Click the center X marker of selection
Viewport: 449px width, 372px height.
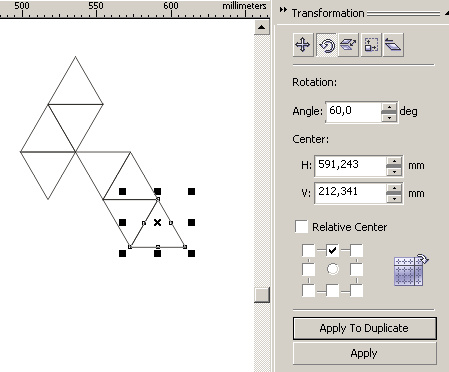(157, 222)
